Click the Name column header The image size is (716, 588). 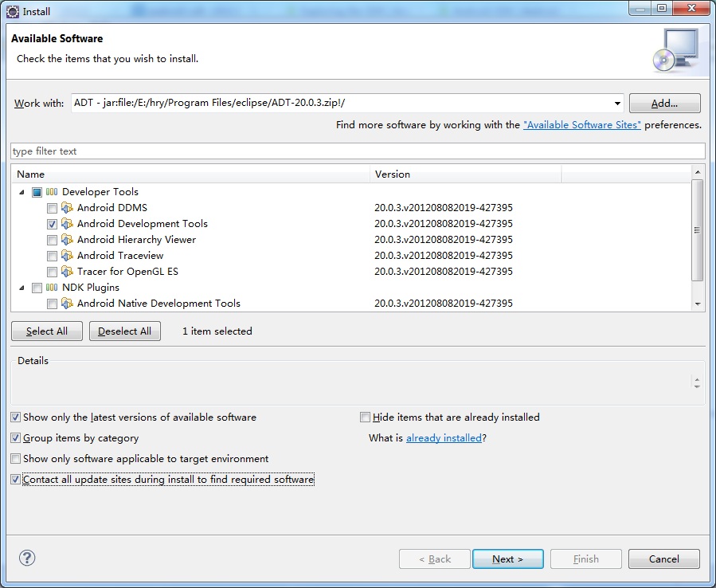(191, 174)
